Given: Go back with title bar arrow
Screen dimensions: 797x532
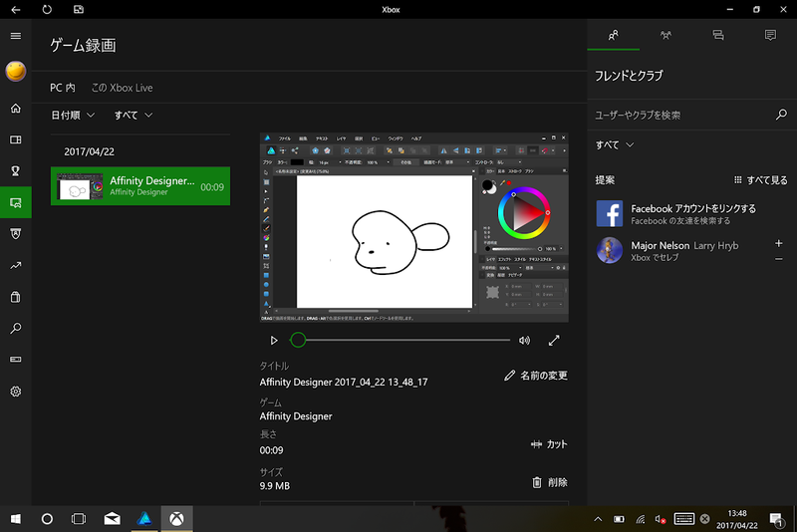Looking at the screenshot, I should pos(16,9).
